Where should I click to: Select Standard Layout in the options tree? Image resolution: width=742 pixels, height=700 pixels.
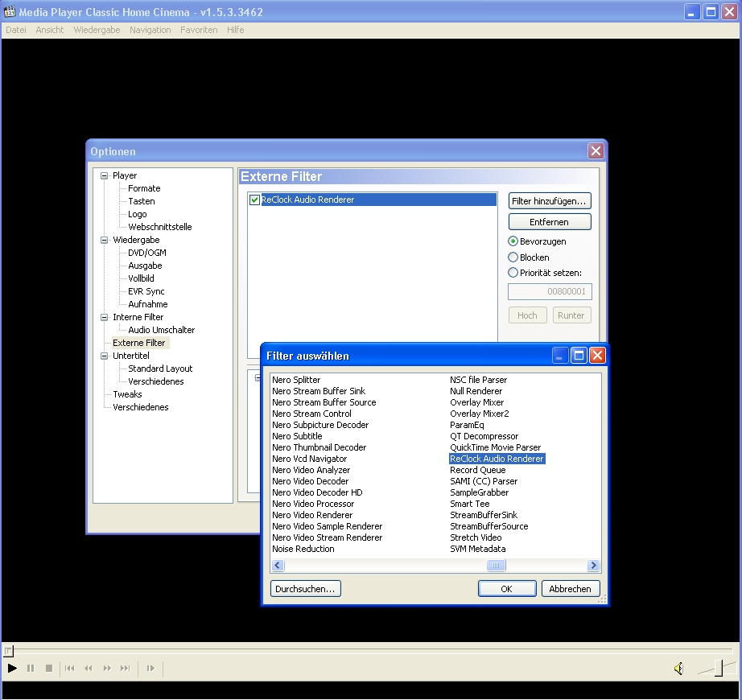click(x=160, y=369)
